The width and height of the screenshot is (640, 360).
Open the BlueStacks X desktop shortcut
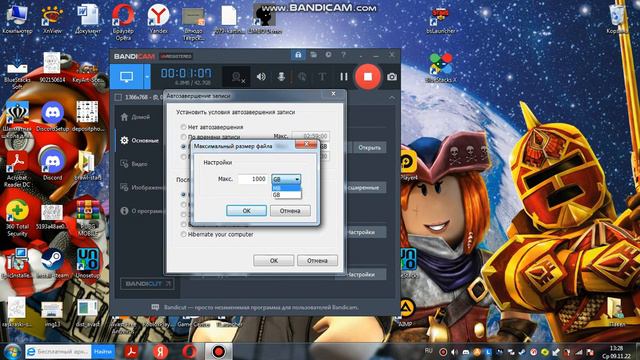click(440, 68)
